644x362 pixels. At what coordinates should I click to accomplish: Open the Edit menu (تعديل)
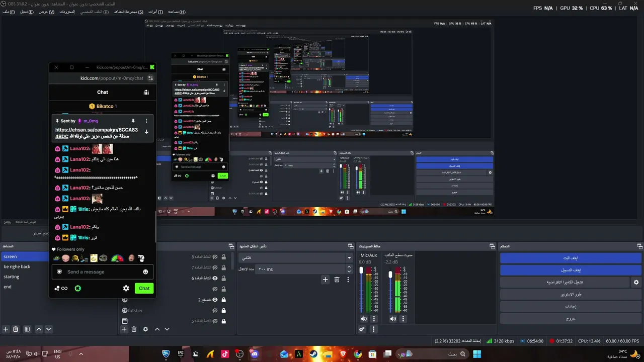[x=27, y=12]
